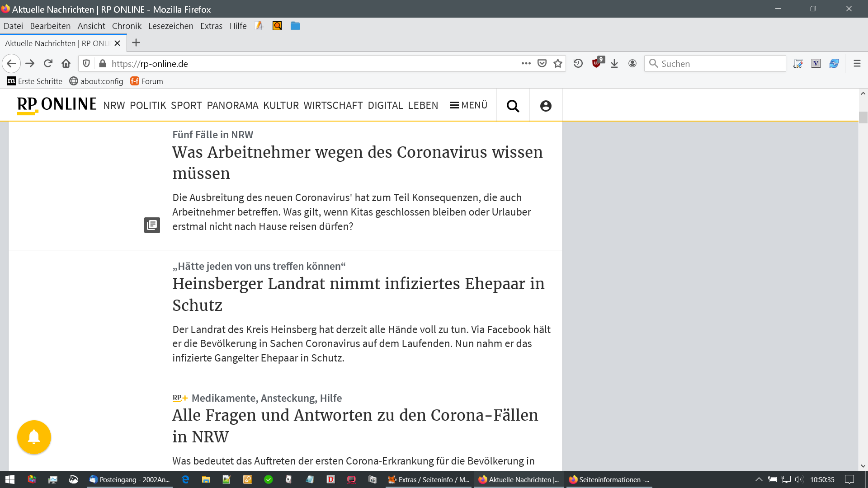The height and width of the screenshot is (488, 868).
Task: Open the Firefox downloads arrow
Action: coord(614,64)
